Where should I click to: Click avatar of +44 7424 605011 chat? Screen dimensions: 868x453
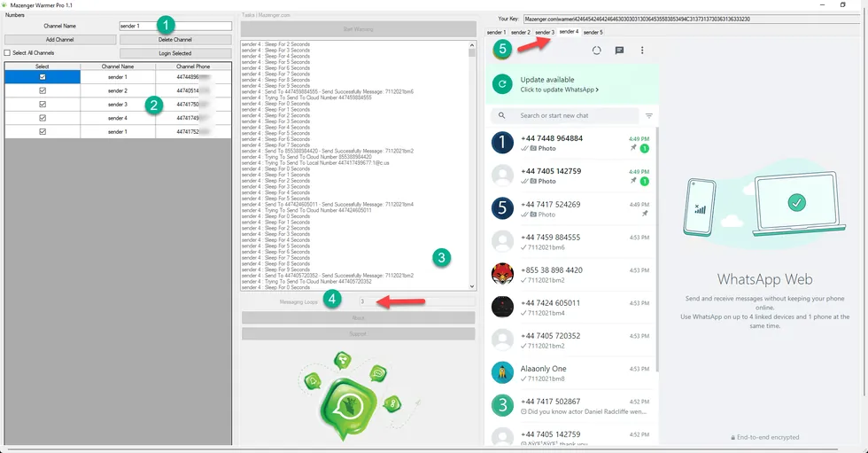pyautogui.click(x=503, y=307)
